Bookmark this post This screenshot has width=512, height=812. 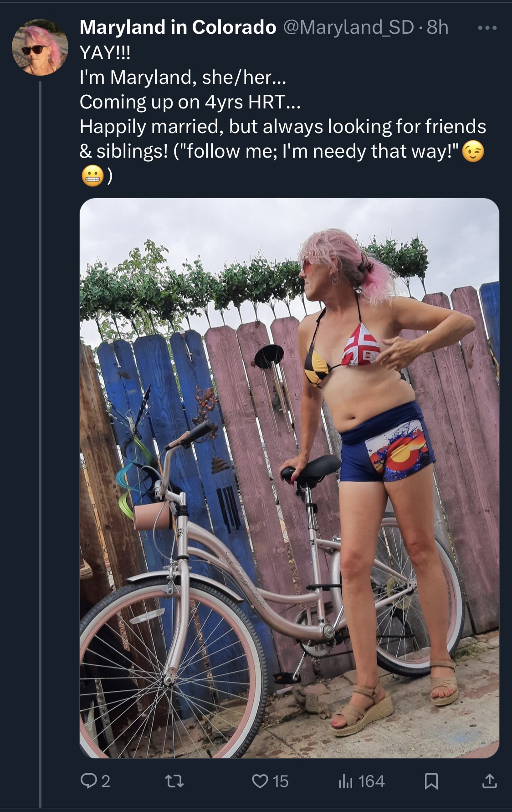tap(431, 781)
